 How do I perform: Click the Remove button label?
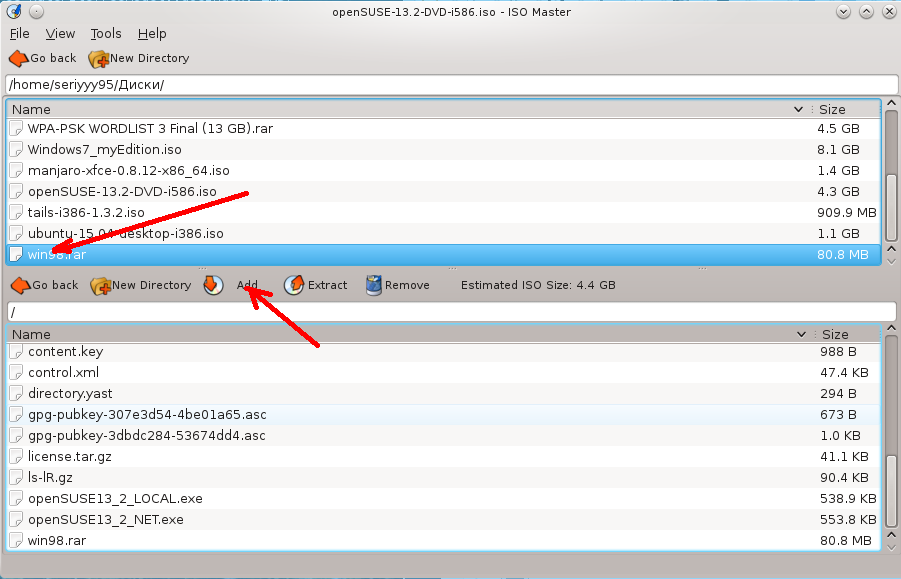click(x=407, y=285)
